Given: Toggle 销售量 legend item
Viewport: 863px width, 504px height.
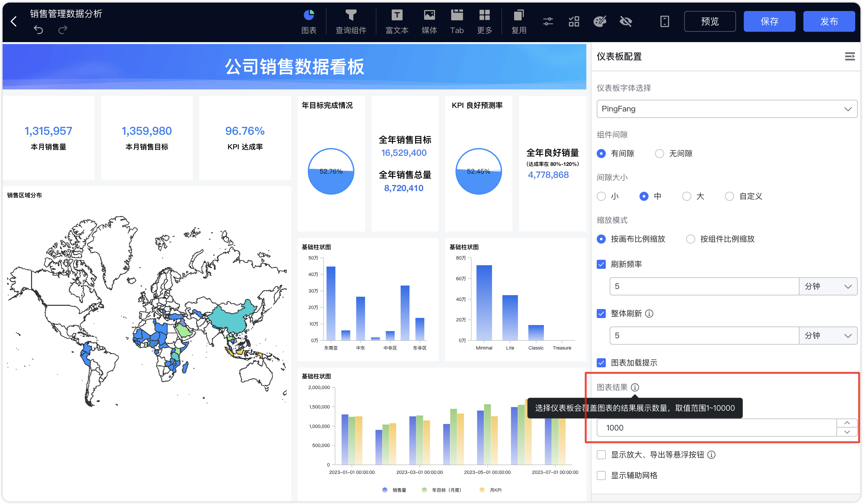Looking at the screenshot, I should click(394, 490).
